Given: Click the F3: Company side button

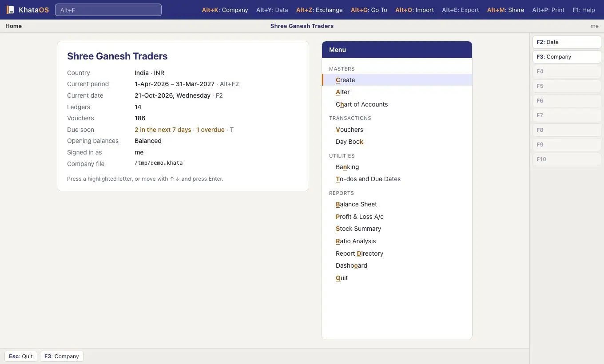Looking at the screenshot, I should 567,57.
